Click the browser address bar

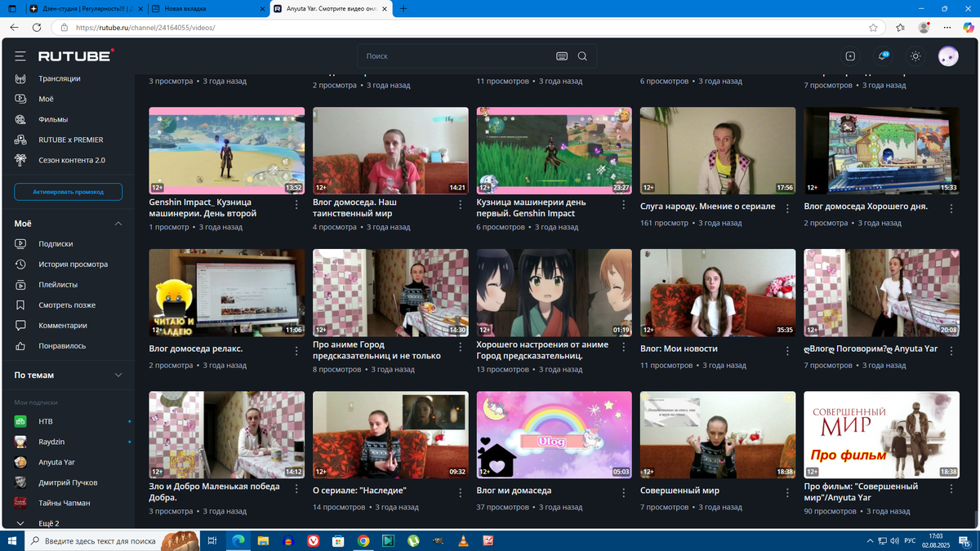coord(465,27)
